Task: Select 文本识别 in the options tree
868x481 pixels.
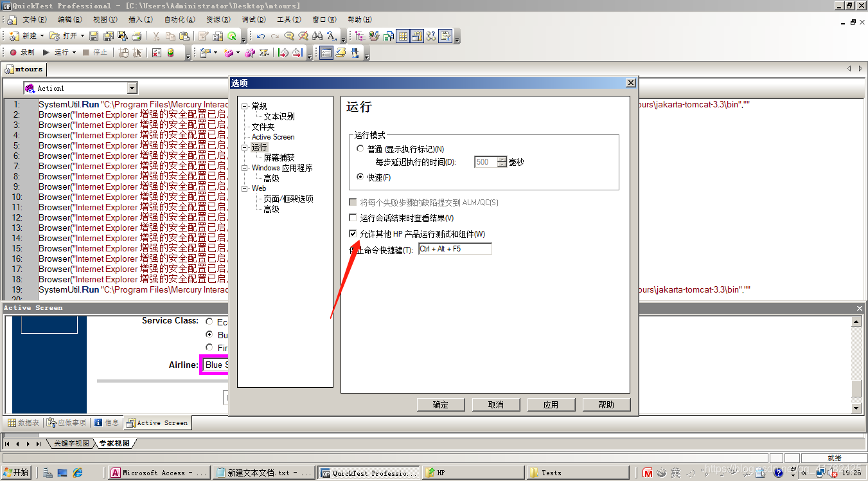Action: 279,116
